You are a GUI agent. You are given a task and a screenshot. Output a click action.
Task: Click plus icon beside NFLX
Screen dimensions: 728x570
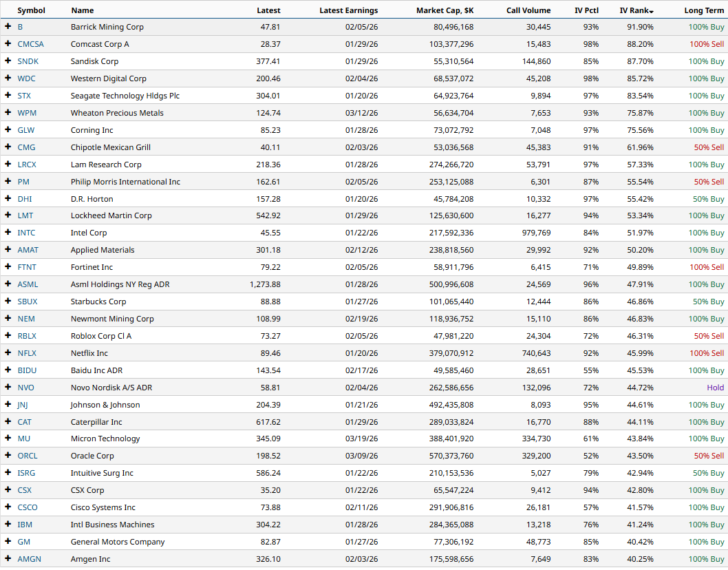(8, 352)
